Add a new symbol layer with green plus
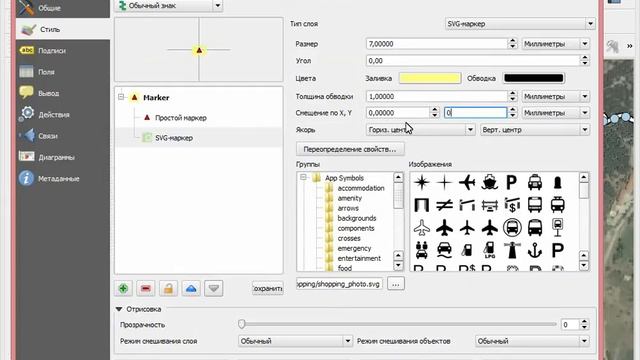The image size is (640, 360). [123, 289]
